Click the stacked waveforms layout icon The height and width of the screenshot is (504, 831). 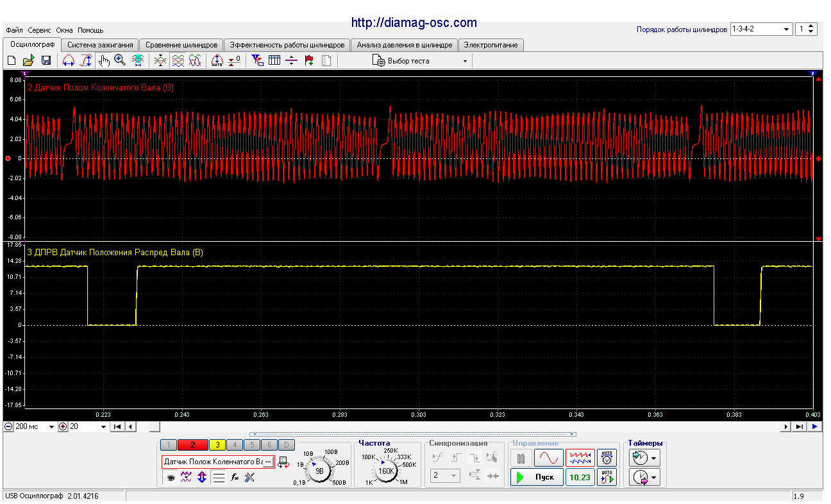click(178, 61)
